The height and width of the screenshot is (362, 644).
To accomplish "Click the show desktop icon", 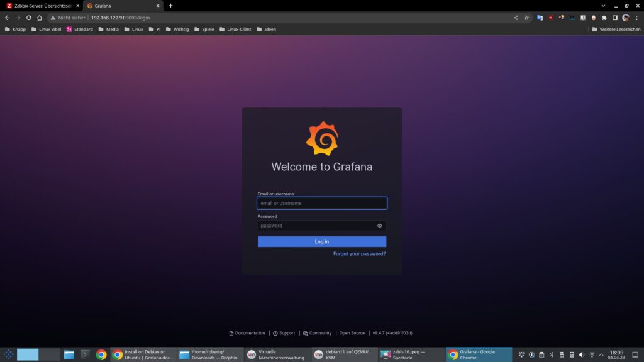I will (x=635, y=354).
